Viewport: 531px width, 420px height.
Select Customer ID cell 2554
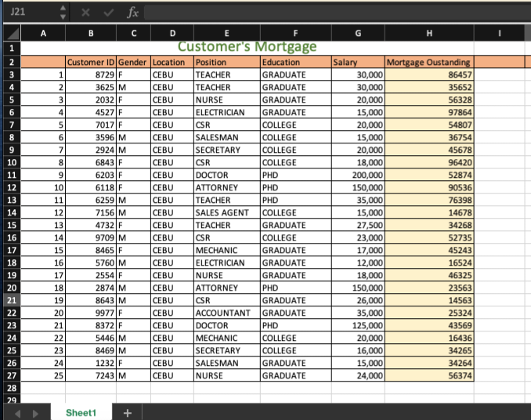click(91, 275)
